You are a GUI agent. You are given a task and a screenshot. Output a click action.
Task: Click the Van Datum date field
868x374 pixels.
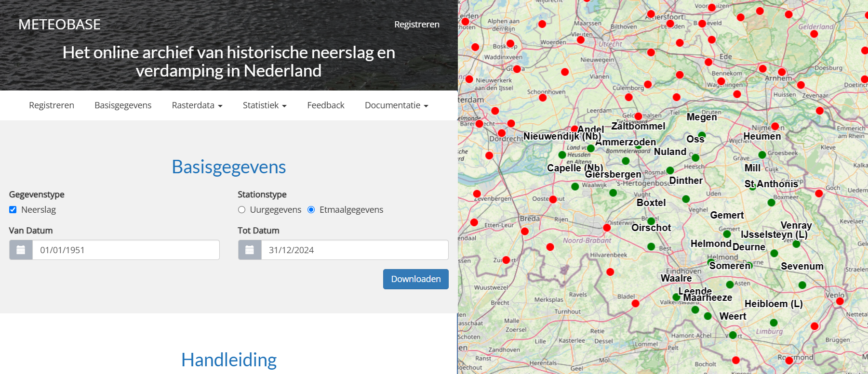click(125, 250)
